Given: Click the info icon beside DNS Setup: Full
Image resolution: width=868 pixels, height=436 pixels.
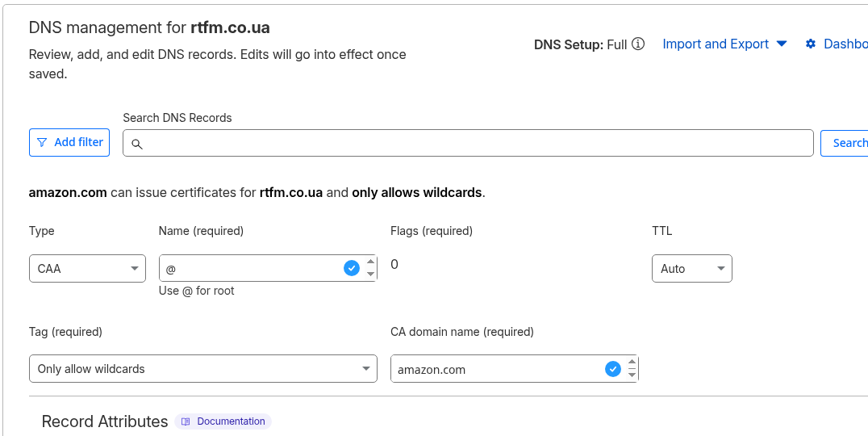Looking at the screenshot, I should (638, 44).
